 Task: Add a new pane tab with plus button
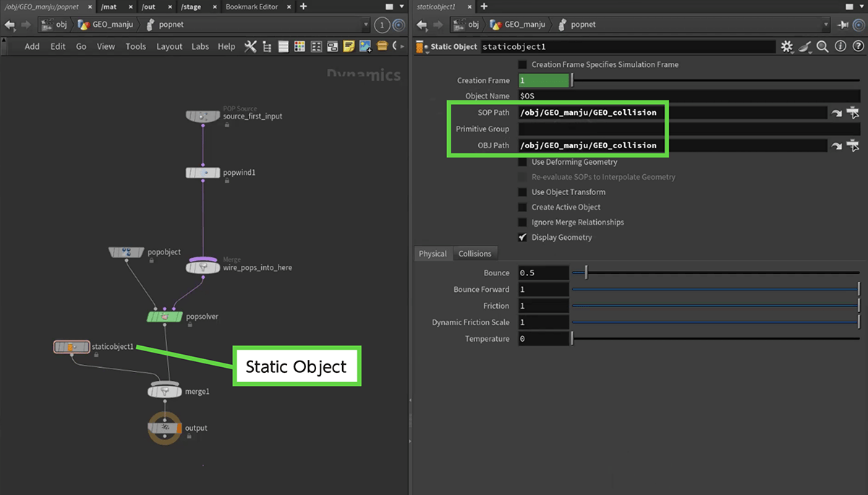tap(303, 7)
